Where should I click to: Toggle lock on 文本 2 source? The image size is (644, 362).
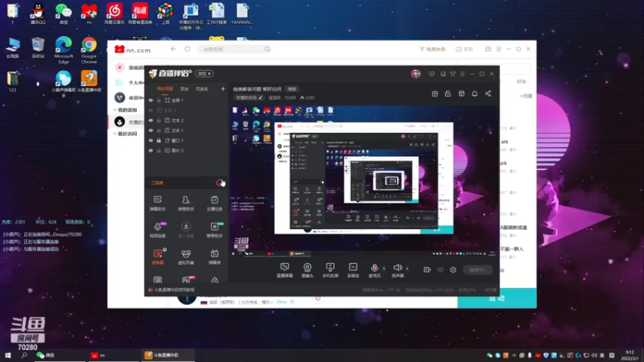click(x=159, y=120)
